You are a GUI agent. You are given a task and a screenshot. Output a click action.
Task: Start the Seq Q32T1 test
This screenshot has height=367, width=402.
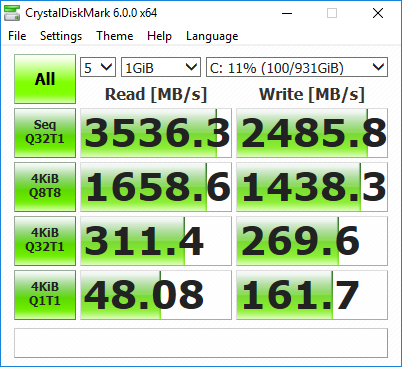tap(45, 133)
